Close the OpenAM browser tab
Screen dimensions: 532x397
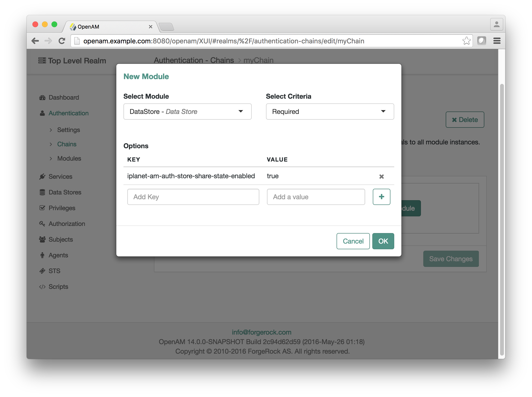(x=150, y=27)
